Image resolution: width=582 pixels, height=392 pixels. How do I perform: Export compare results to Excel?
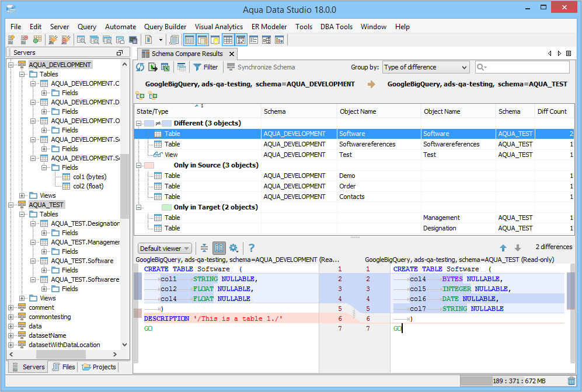click(165, 67)
